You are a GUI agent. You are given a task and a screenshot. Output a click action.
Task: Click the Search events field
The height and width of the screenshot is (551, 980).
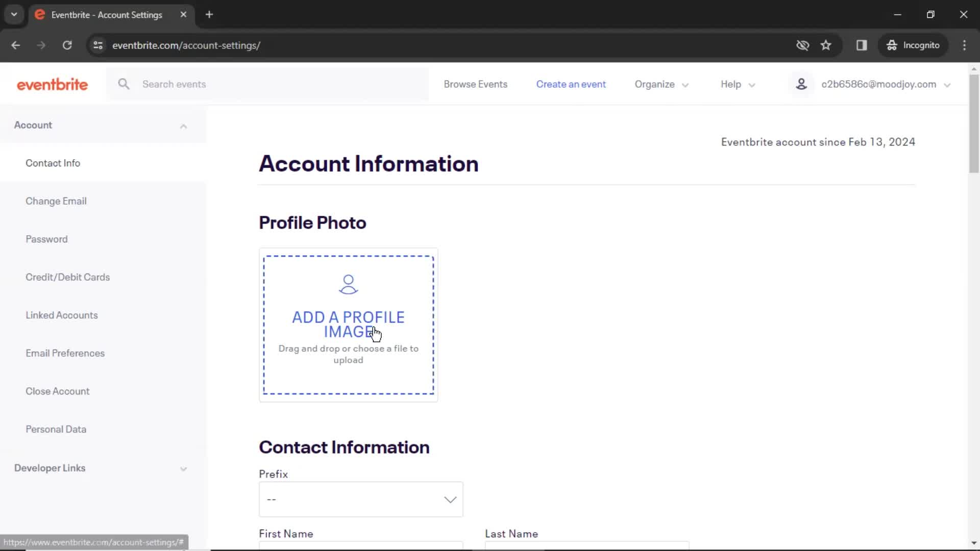(267, 84)
